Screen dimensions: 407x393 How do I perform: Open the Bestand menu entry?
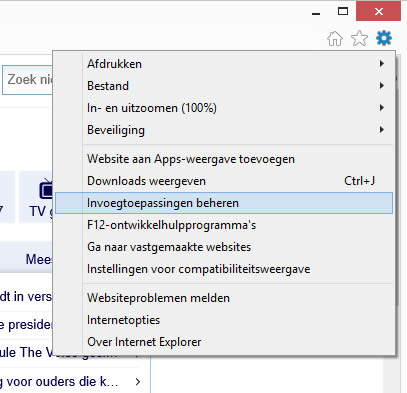(x=224, y=86)
